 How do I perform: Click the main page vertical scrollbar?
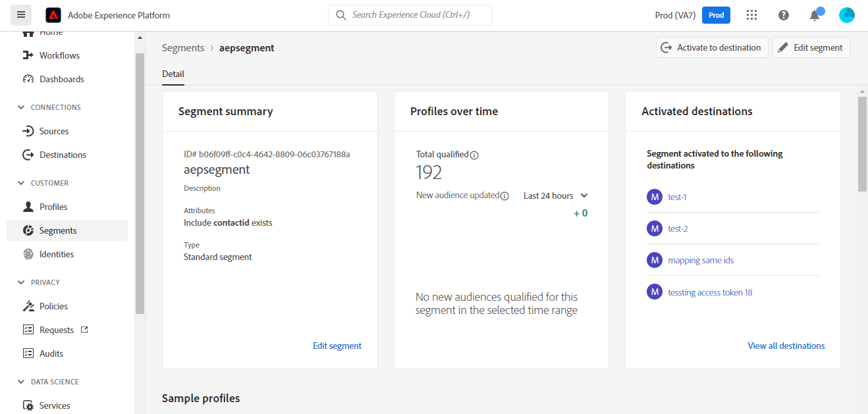[862, 145]
